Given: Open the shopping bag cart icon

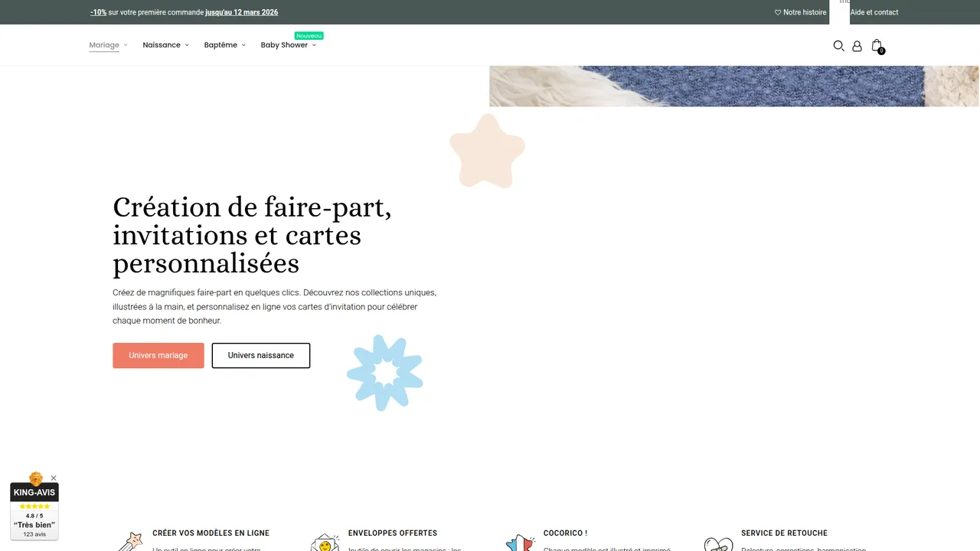Looking at the screenshot, I should [877, 46].
